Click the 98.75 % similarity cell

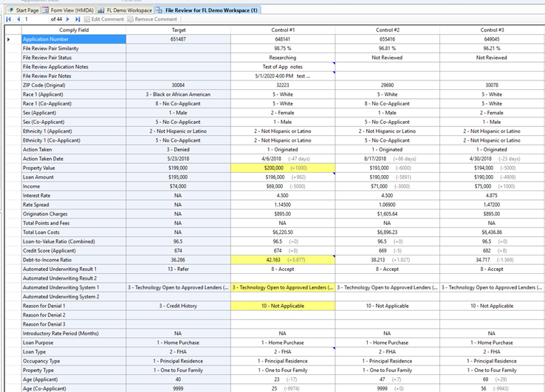[x=283, y=48]
